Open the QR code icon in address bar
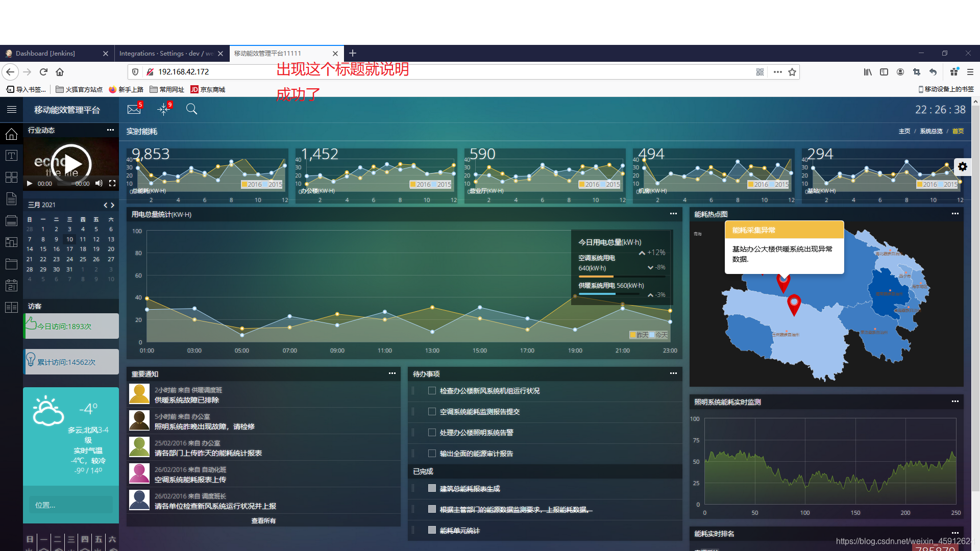The width and height of the screenshot is (980, 551). click(760, 72)
